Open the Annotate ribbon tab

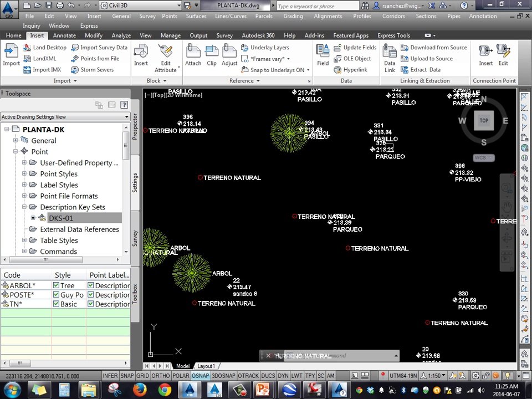(x=64, y=35)
